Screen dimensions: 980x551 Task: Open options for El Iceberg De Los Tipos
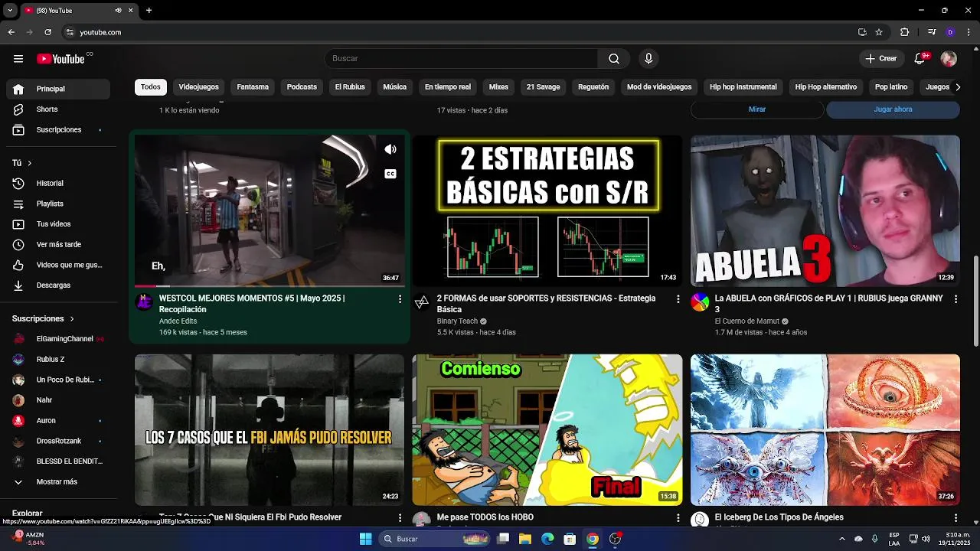pyautogui.click(x=955, y=518)
